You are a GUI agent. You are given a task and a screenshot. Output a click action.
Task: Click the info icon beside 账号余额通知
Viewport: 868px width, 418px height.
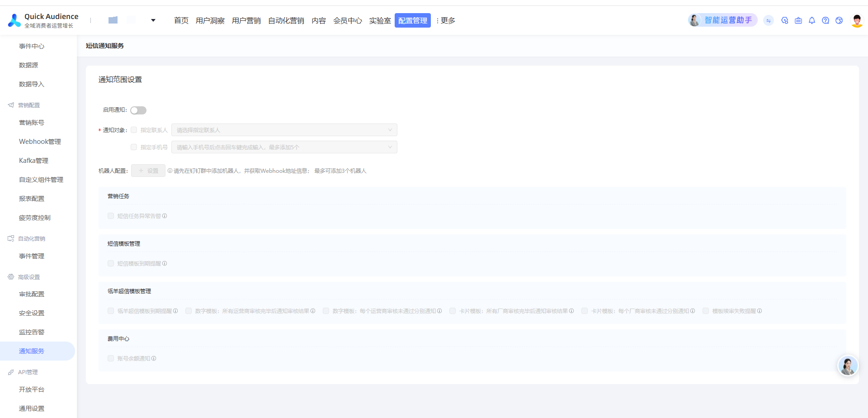pos(154,359)
